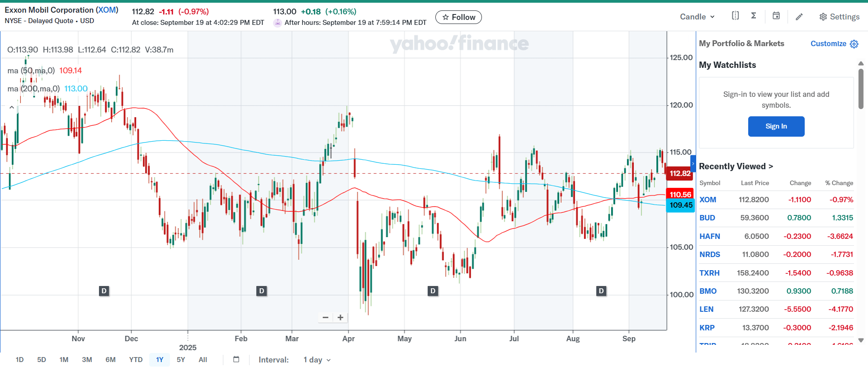The height and width of the screenshot is (372, 868).
Task: Open BUD in Recently Viewed list
Action: tap(707, 218)
